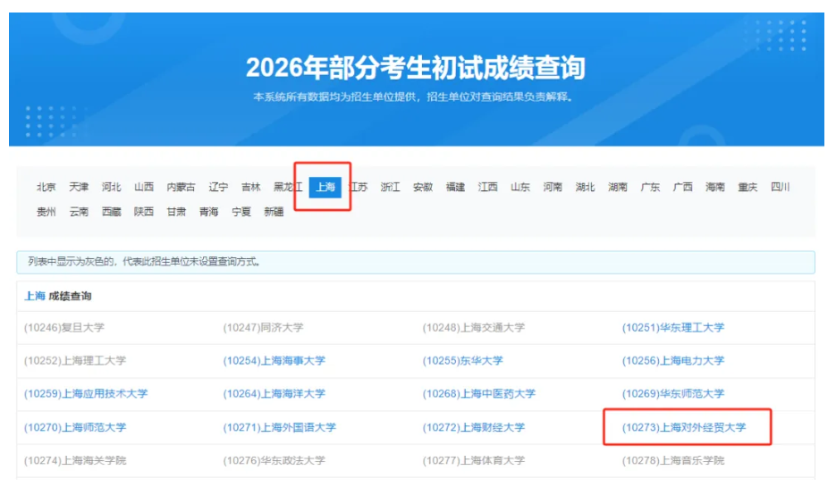Select the 吉林 province tab
The image size is (836, 504).
pos(250,187)
